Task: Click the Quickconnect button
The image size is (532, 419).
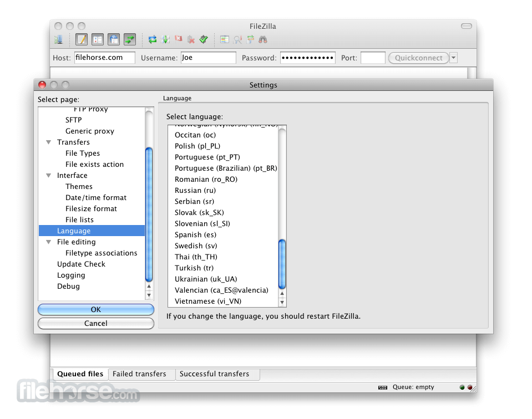Action: [419, 58]
